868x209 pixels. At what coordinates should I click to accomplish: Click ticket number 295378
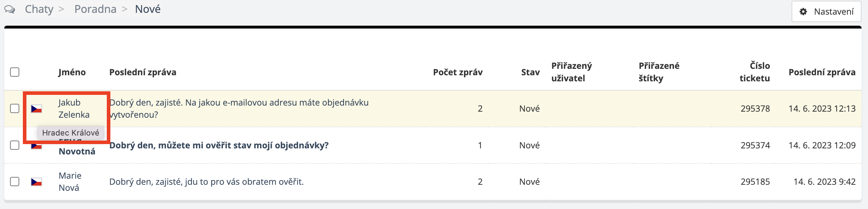tap(755, 109)
